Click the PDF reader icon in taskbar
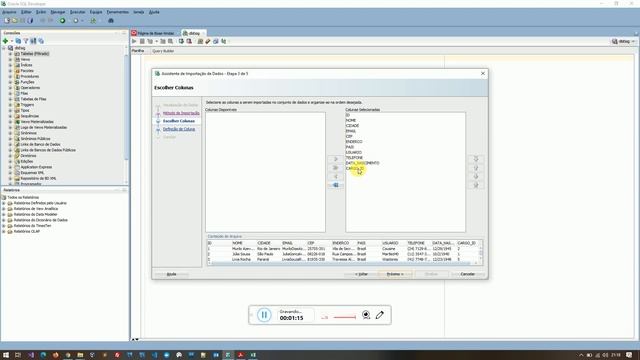Screen dimensions: 640x360 [x=240, y=355]
